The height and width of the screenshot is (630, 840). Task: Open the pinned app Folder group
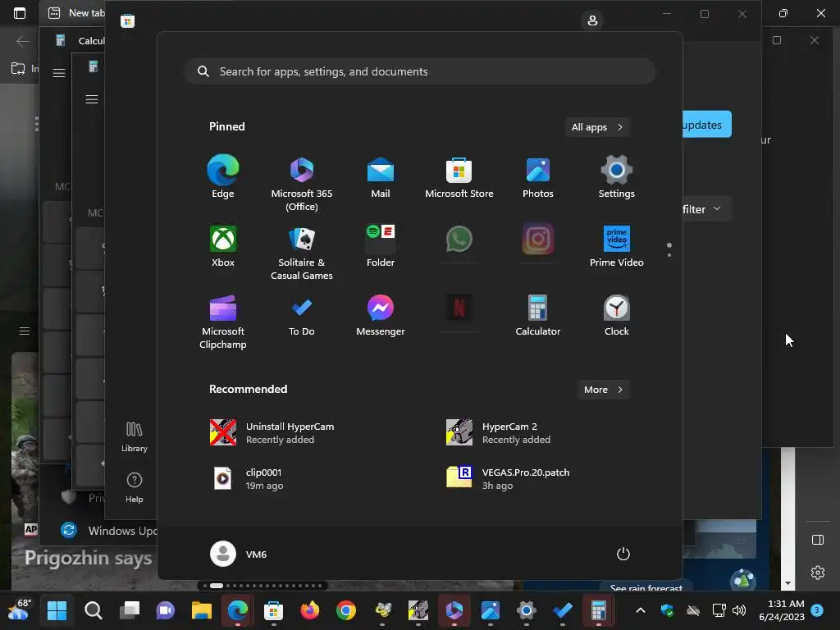[381, 246]
